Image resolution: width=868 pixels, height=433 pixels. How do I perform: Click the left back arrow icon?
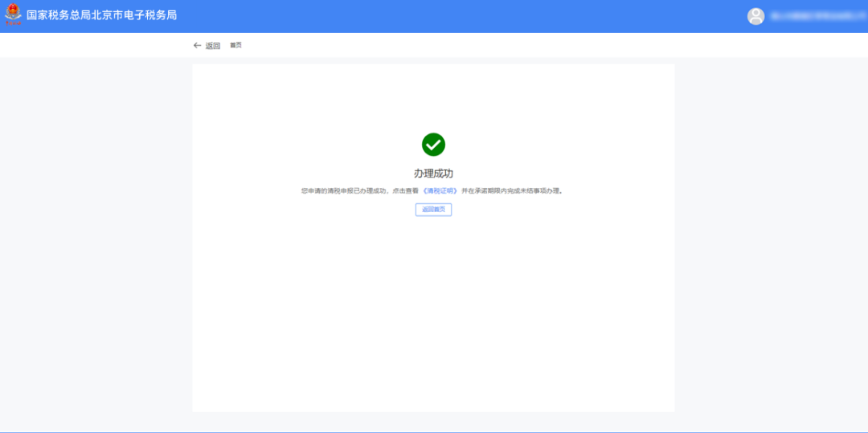click(197, 46)
